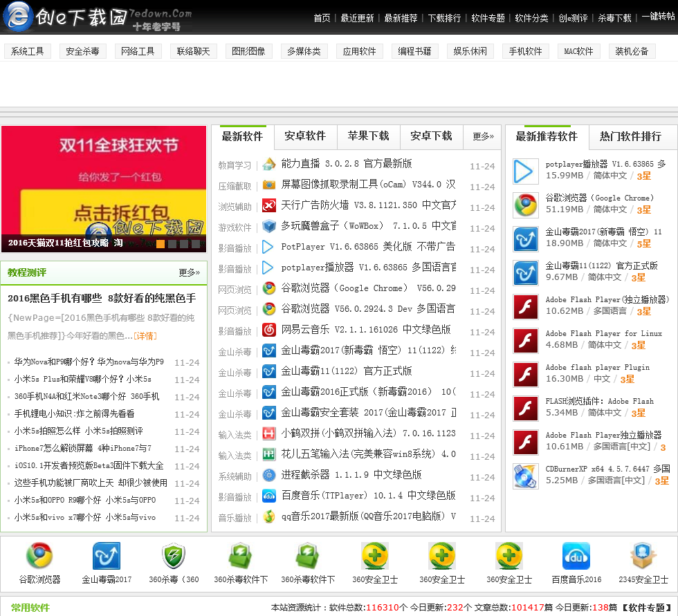Click the 多玩魔兽盒子 blue cube icon
This screenshot has height=616, width=678.
(x=269, y=226)
